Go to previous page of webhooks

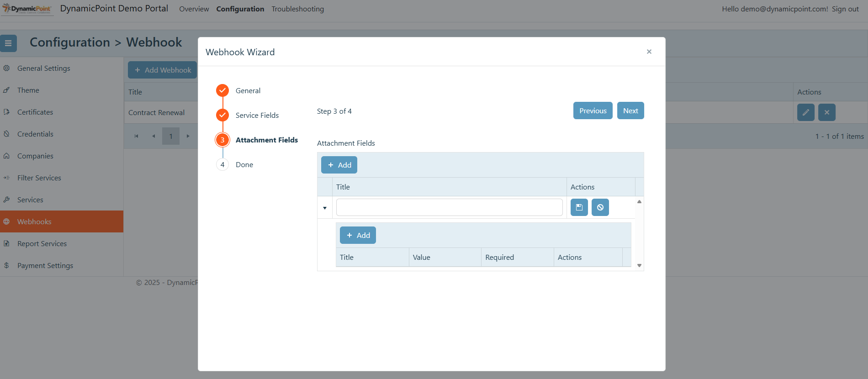click(x=153, y=136)
